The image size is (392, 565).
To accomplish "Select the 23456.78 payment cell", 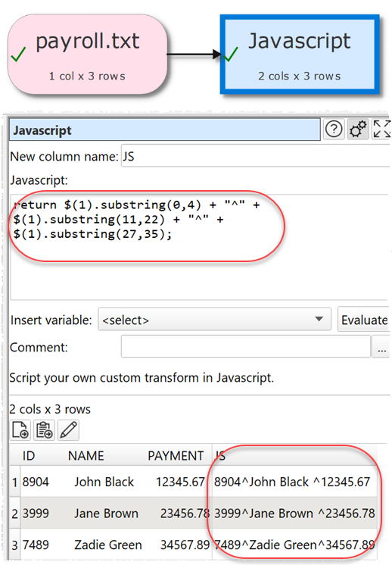I will 185,513.
